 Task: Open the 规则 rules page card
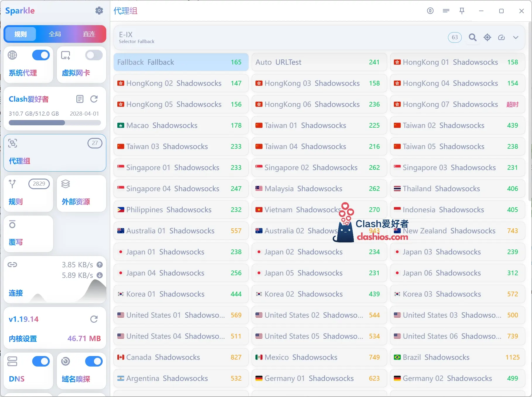pyautogui.click(x=28, y=193)
